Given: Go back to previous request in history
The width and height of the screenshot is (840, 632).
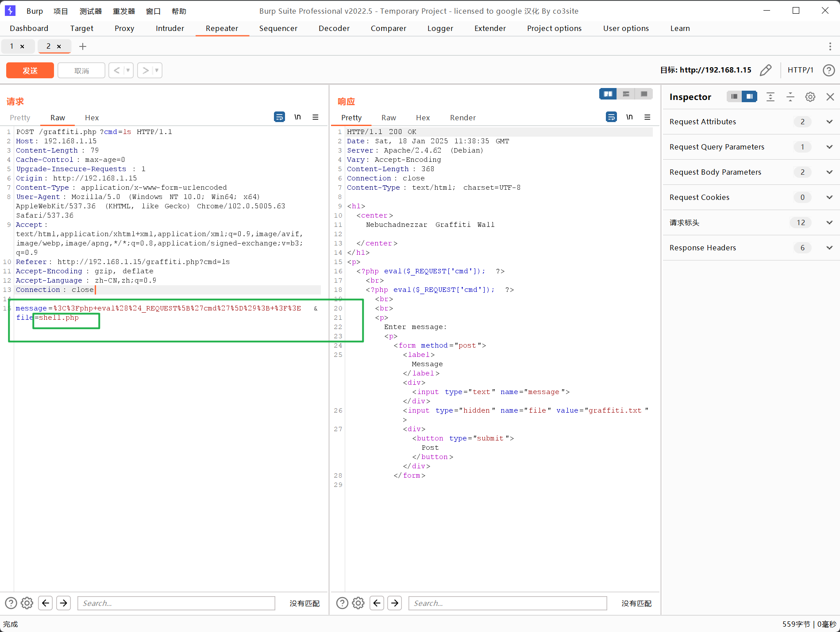Looking at the screenshot, I should coord(116,70).
